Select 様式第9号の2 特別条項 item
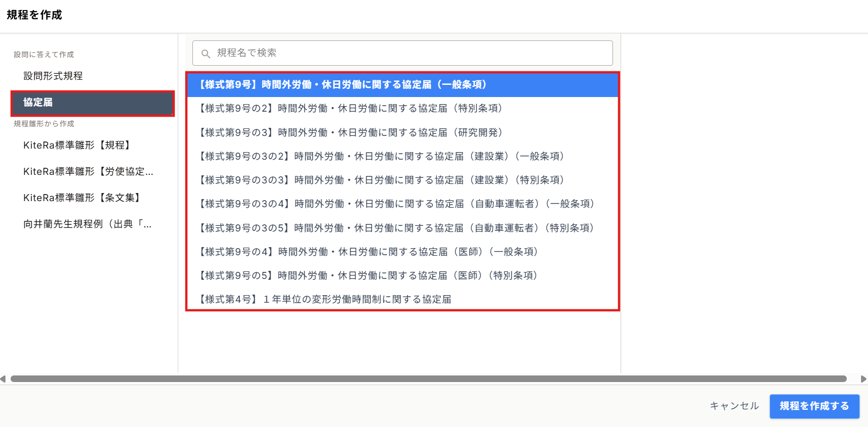This screenshot has width=868, height=427. tap(402, 108)
